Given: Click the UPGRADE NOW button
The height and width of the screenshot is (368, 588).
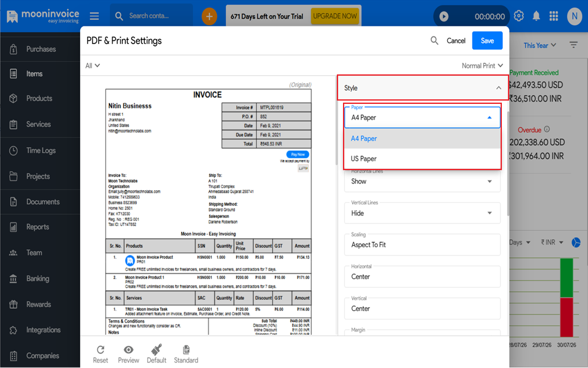Looking at the screenshot, I should coord(335,16).
